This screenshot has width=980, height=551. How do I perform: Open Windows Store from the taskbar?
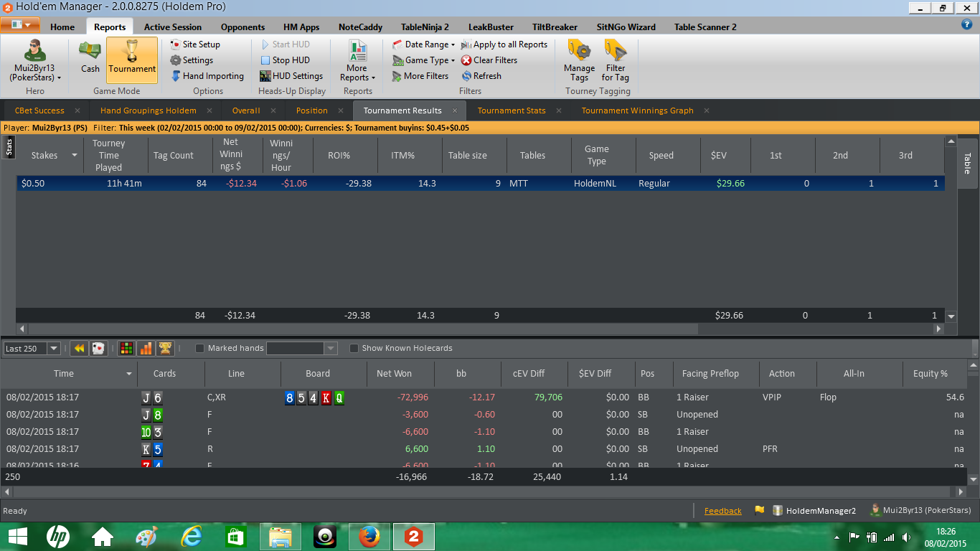tap(235, 536)
